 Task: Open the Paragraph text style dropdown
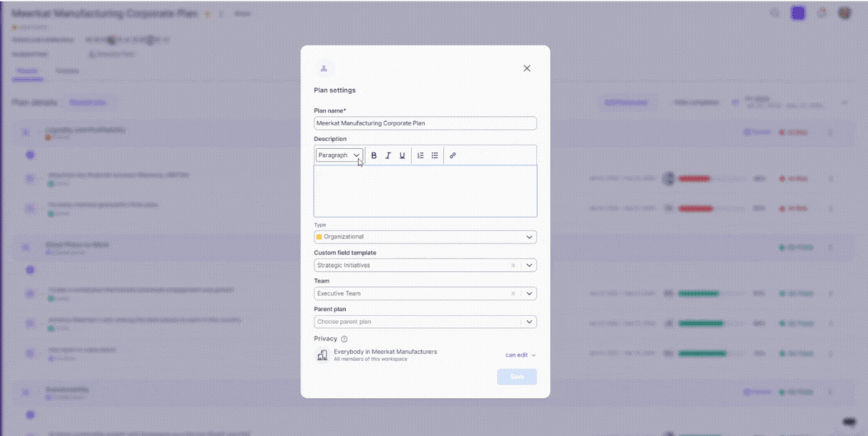[x=339, y=156]
